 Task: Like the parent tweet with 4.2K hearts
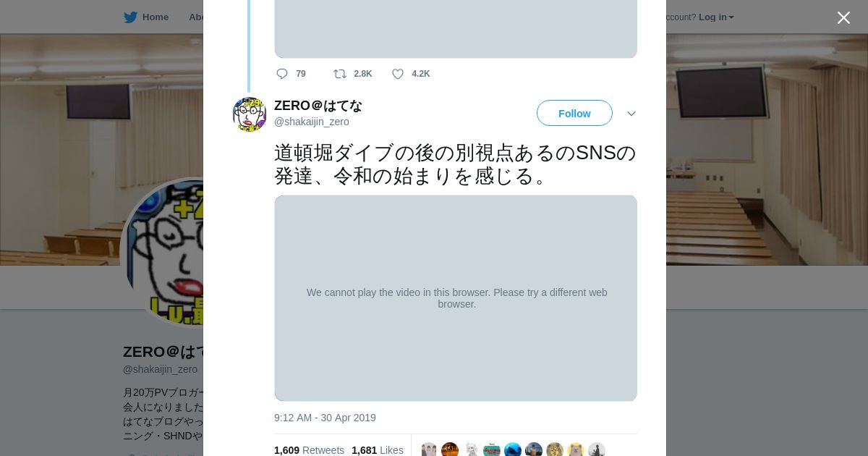click(398, 74)
